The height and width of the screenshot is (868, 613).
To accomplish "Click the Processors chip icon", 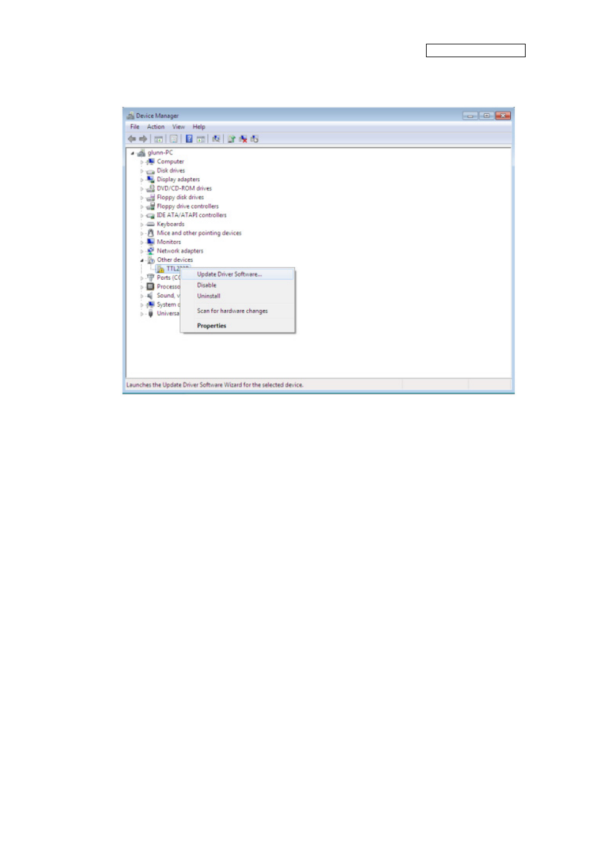I will coord(150,287).
